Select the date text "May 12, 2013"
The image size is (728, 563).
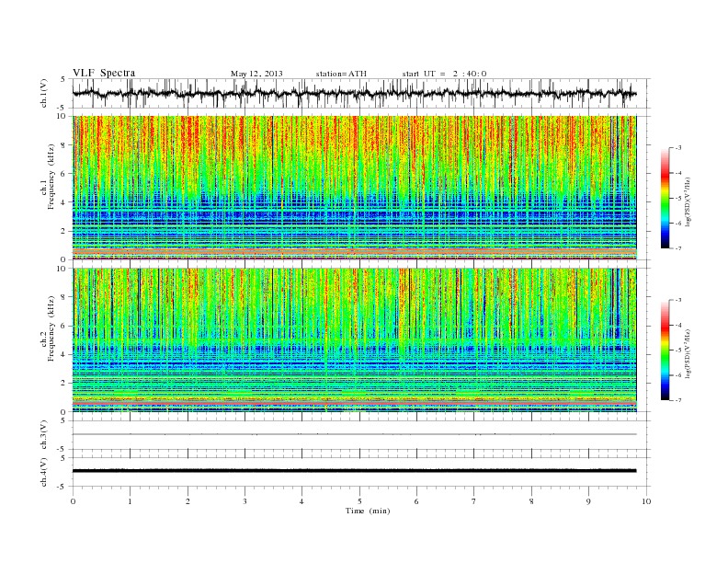click(256, 74)
